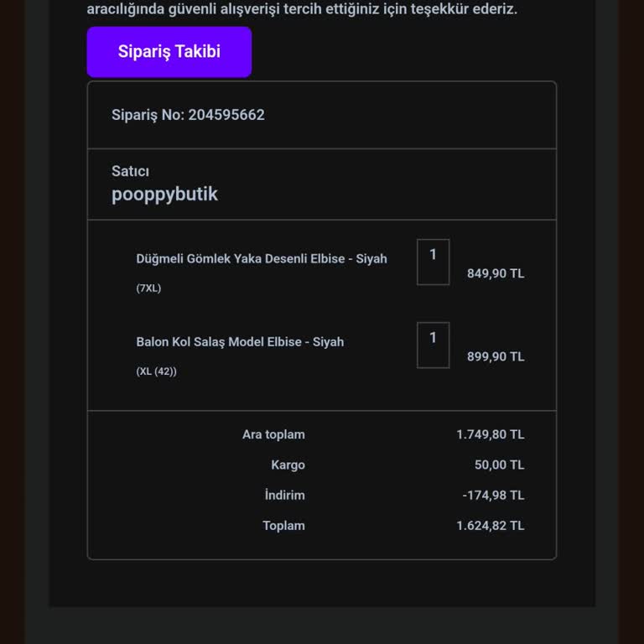The image size is (644, 644).
Task: Click the İndirim label
Action: coord(284,495)
